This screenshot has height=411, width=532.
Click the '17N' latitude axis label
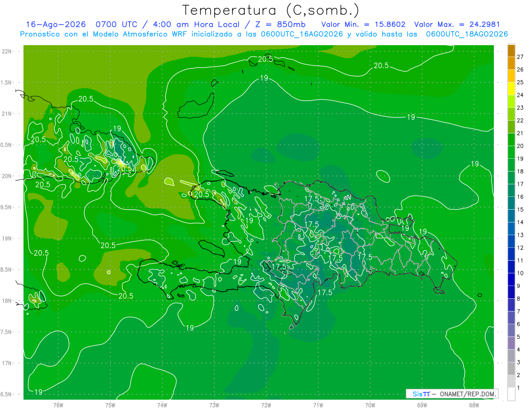pyautogui.click(x=7, y=363)
